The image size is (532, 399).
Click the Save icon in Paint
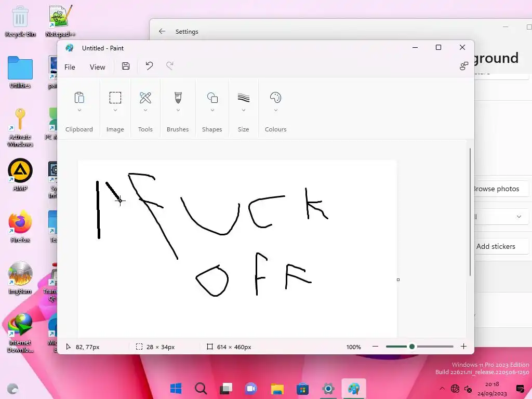[x=126, y=66]
